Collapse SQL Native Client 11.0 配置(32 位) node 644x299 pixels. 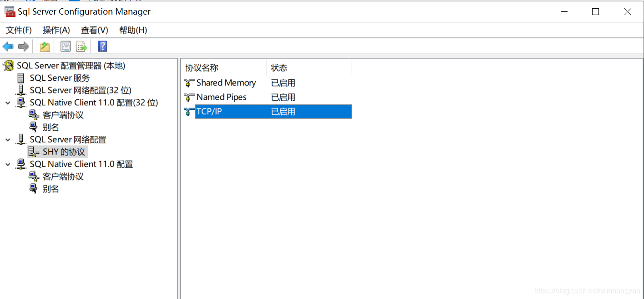[8, 103]
